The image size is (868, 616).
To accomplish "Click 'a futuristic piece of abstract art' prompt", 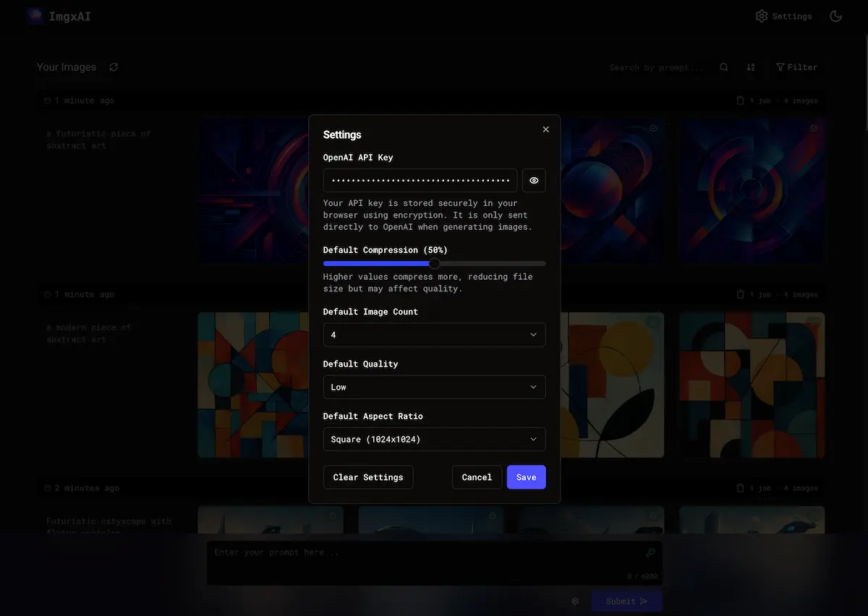I will 98,140.
